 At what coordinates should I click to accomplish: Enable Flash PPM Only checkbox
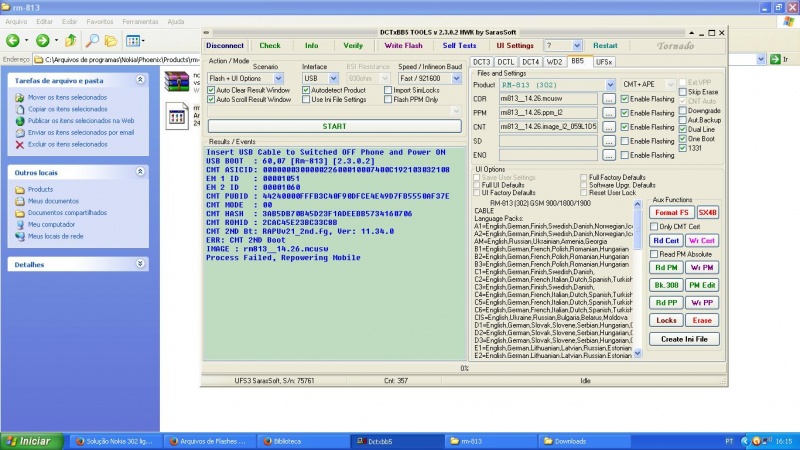388,99
